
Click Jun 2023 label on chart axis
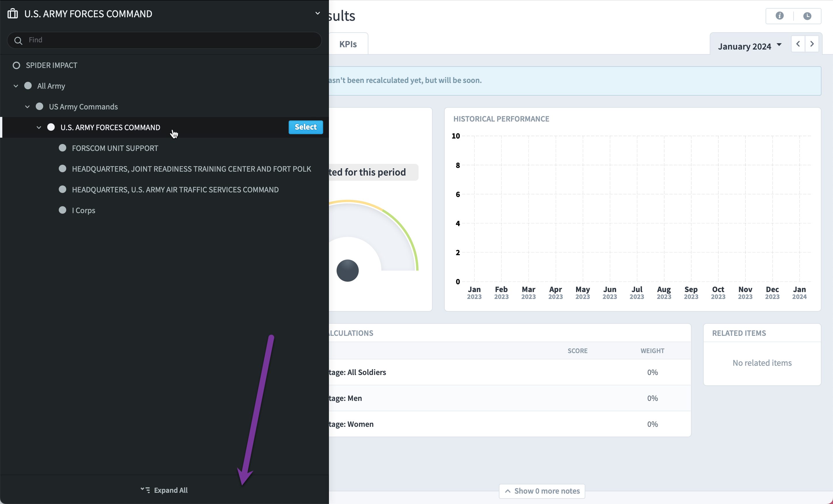coord(609,293)
